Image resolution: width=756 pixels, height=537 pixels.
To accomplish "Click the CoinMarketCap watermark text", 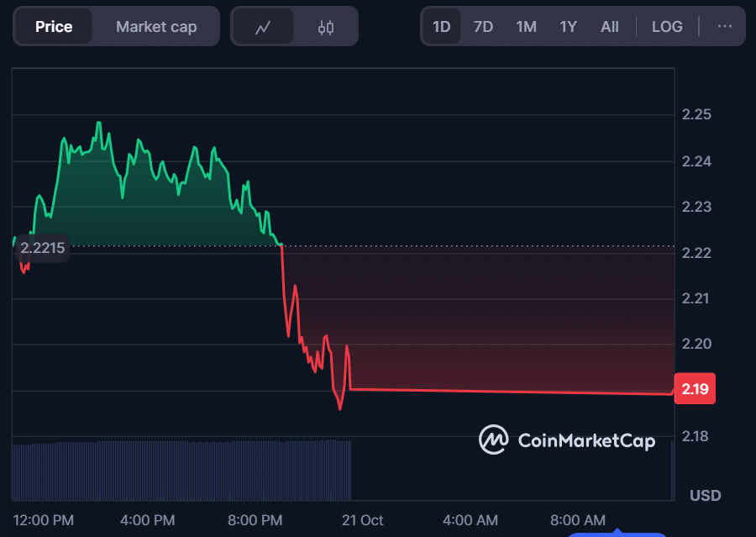I will [x=586, y=440].
